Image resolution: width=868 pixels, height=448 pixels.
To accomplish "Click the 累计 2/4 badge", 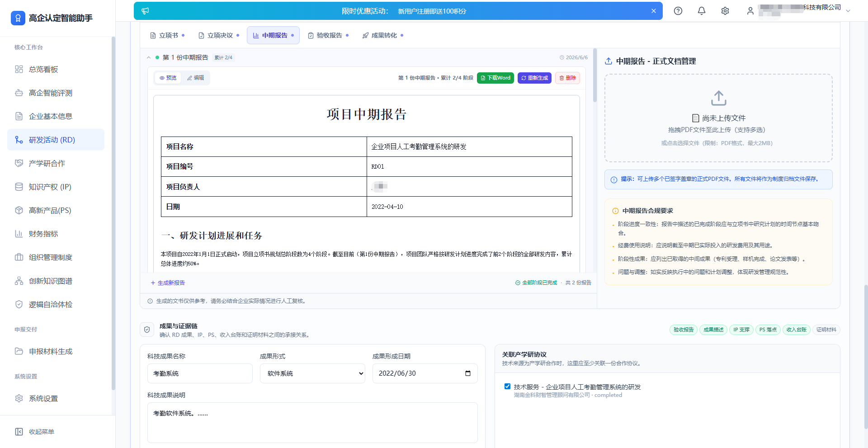I will tap(223, 57).
